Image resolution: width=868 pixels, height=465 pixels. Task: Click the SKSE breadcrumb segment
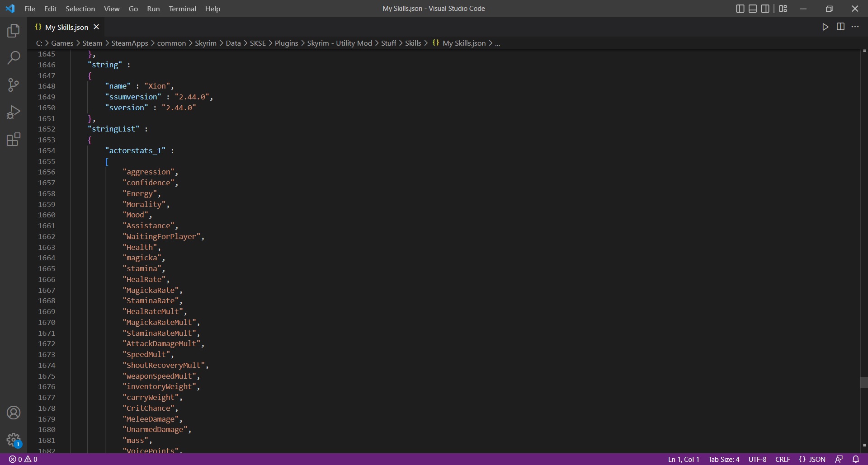tap(258, 43)
